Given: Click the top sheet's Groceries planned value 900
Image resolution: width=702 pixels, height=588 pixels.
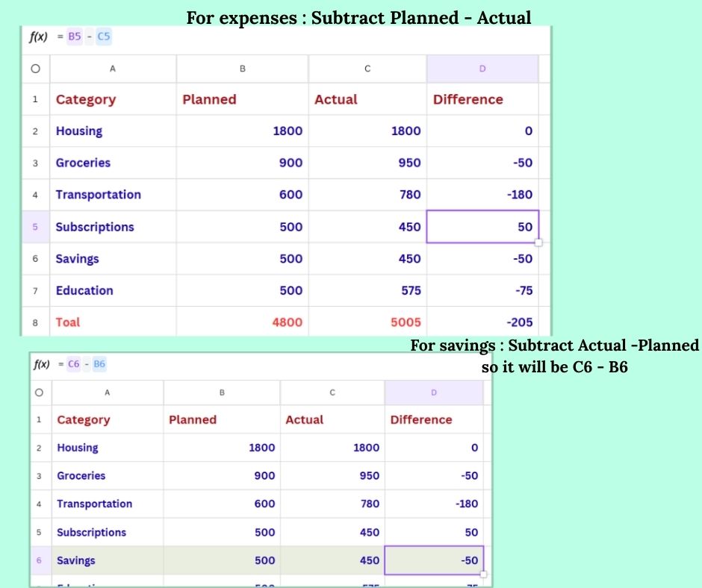Looking at the screenshot, I should pos(242,163).
